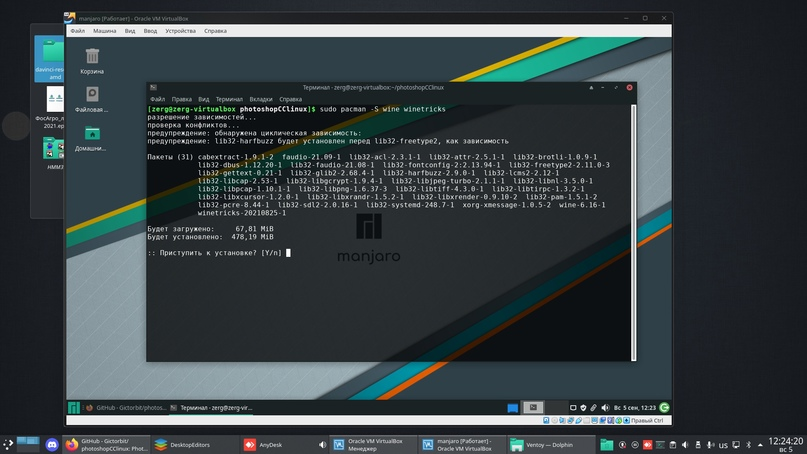Click blue show-desktop icon in guest panel
Viewport: 807px width, 454px height.
[513, 408]
